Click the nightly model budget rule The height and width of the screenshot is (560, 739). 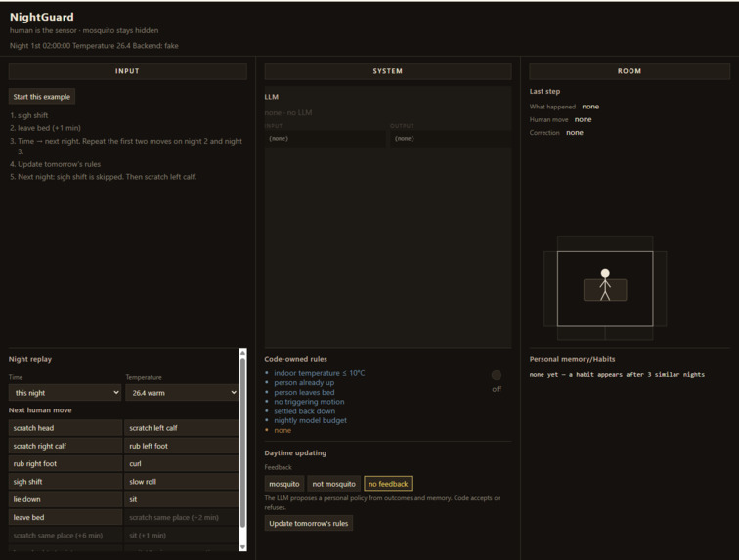tap(310, 420)
